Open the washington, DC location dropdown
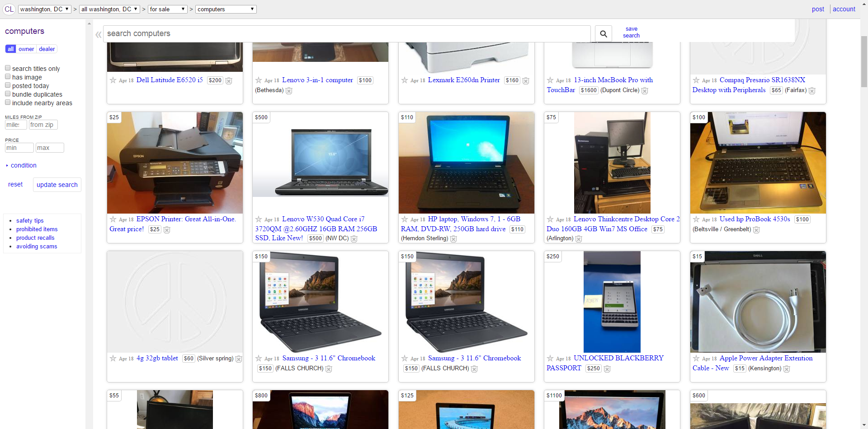This screenshot has width=868, height=429. coord(45,9)
